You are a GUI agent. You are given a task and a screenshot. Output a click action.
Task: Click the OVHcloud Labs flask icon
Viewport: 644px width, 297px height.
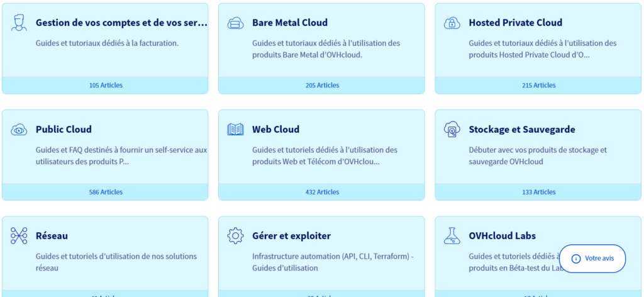(452, 236)
